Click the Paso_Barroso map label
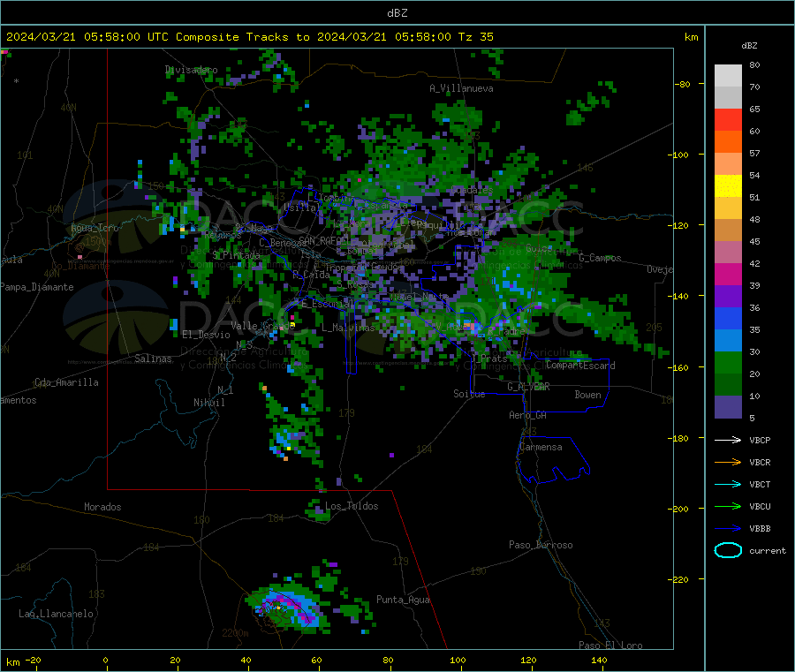The image size is (795, 672). pyautogui.click(x=541, y=545)
